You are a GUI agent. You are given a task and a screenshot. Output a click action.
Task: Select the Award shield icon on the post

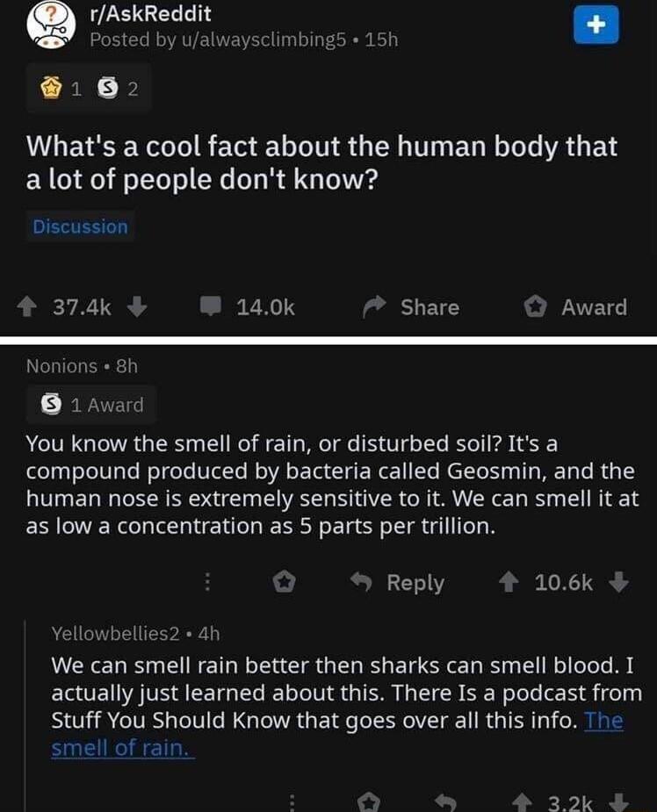(x=534, y=307)
